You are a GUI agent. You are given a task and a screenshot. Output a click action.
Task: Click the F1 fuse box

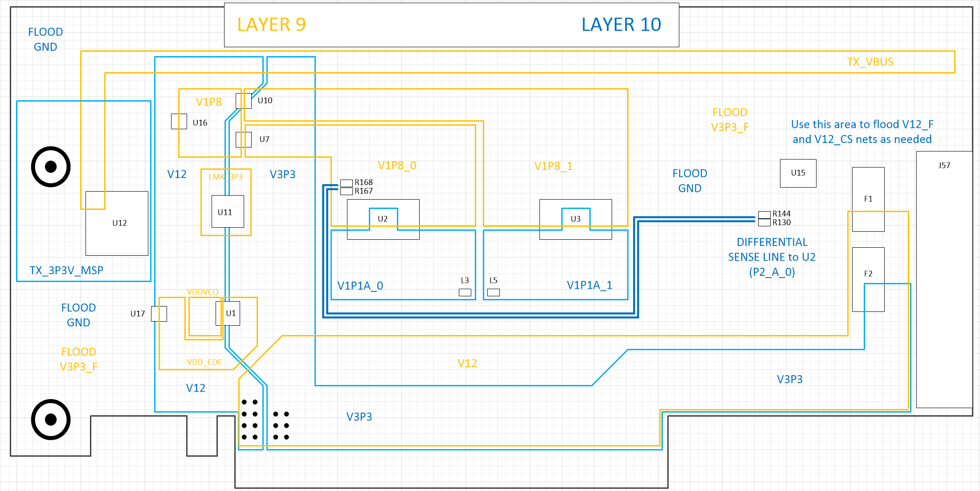click(x=868, y=199)
